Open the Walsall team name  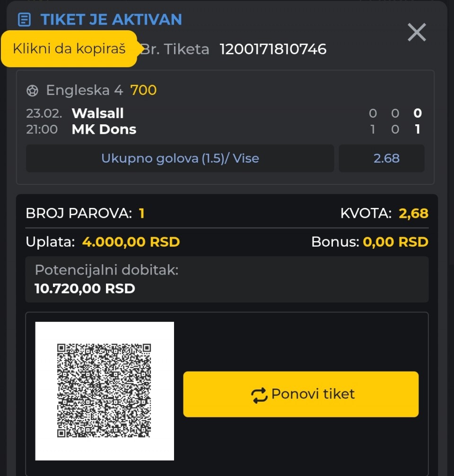(x=98, y=113)
